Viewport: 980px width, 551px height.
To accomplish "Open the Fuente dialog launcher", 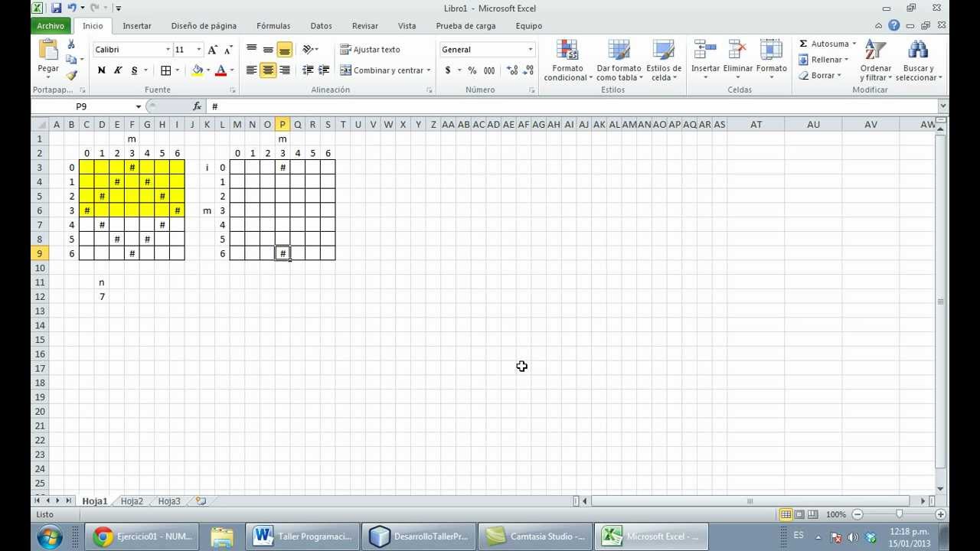I will (x=234, y=90).
